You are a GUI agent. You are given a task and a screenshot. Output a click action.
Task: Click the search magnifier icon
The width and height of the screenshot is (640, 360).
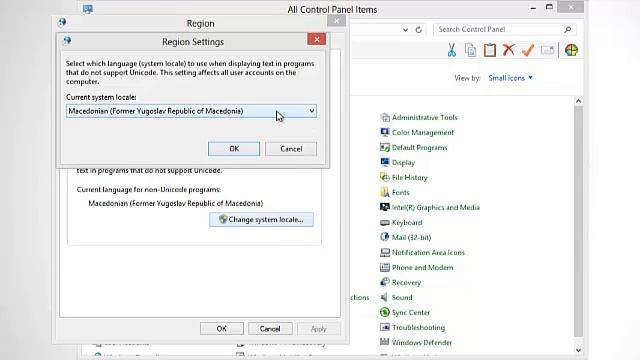[568, 29]
